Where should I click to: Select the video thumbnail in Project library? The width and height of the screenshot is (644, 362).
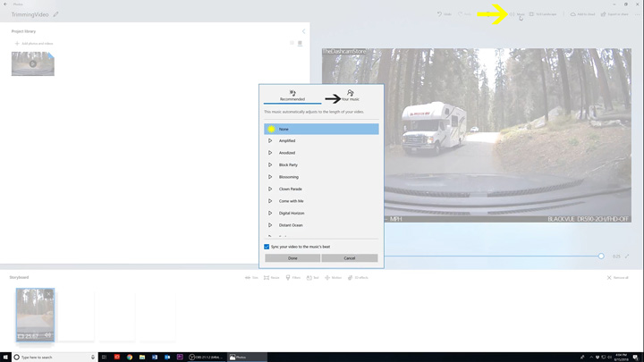click(33, 63)
